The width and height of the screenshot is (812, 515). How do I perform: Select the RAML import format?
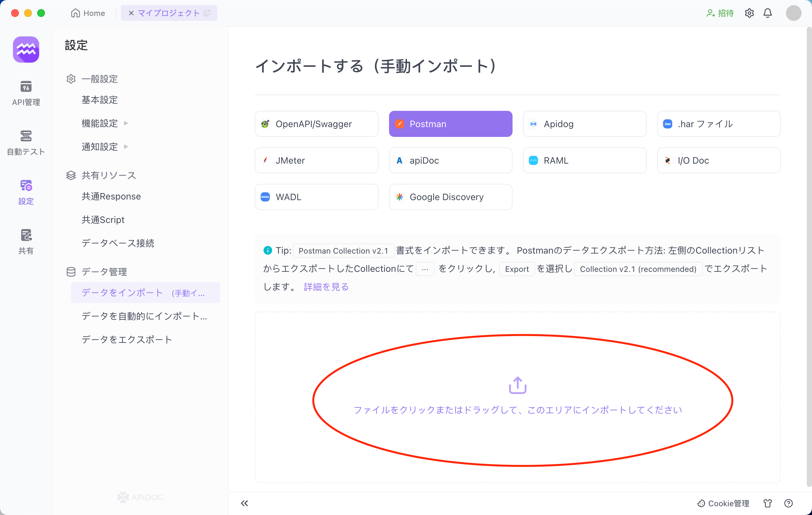(x=585, y=160)
